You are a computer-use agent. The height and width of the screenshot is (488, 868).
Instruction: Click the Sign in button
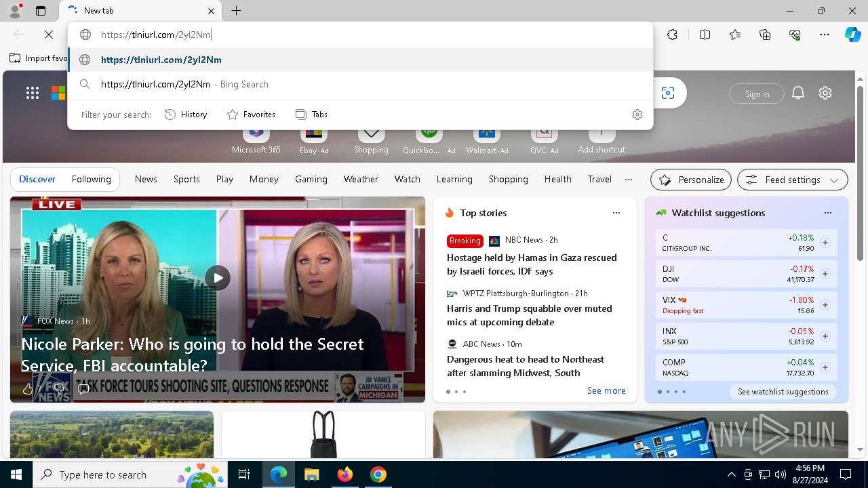tap(757, 94)
